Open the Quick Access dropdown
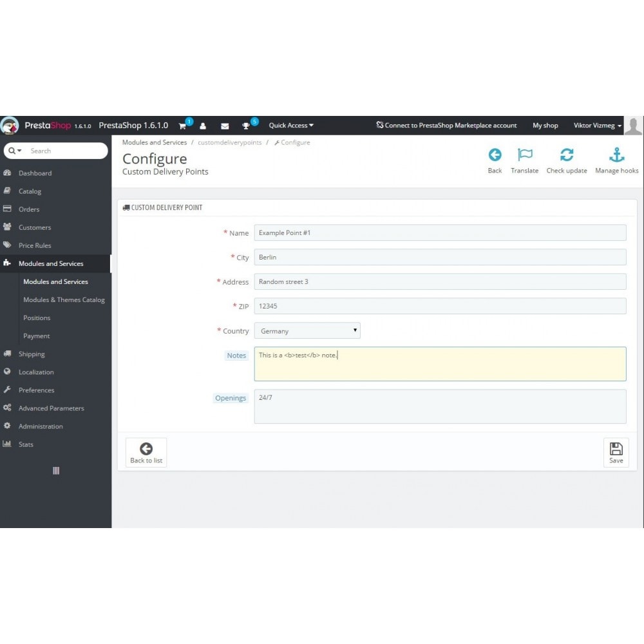The width and height of the screenshot is (644, 644). [291, 126]
